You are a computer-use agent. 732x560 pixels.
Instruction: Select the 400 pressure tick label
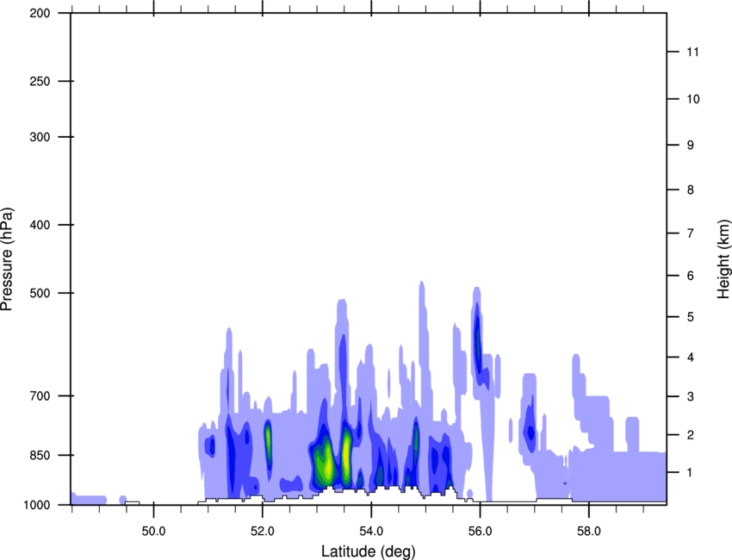coord(40,225)
